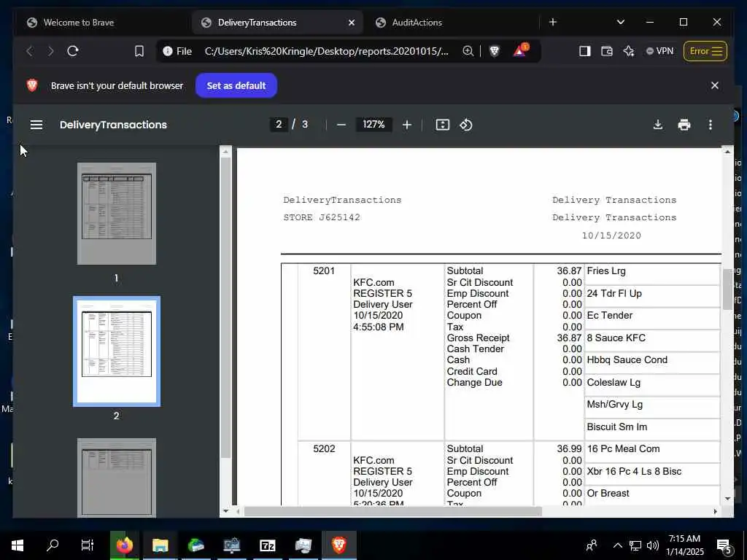Click the Biscuit Sm Im item
747x560 pixels.
point(617,427)
